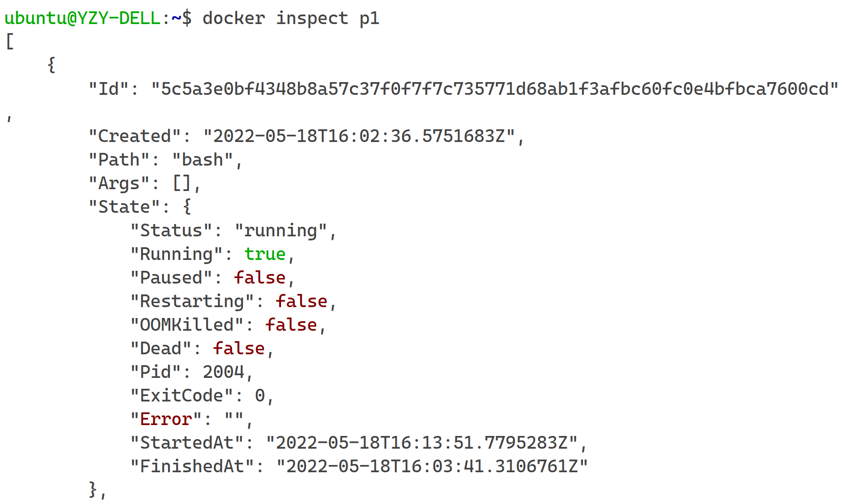The image size is (844, 504).
Task: Click the ubuntu@YZY-DELL prompt text
Action: point(82,19)
